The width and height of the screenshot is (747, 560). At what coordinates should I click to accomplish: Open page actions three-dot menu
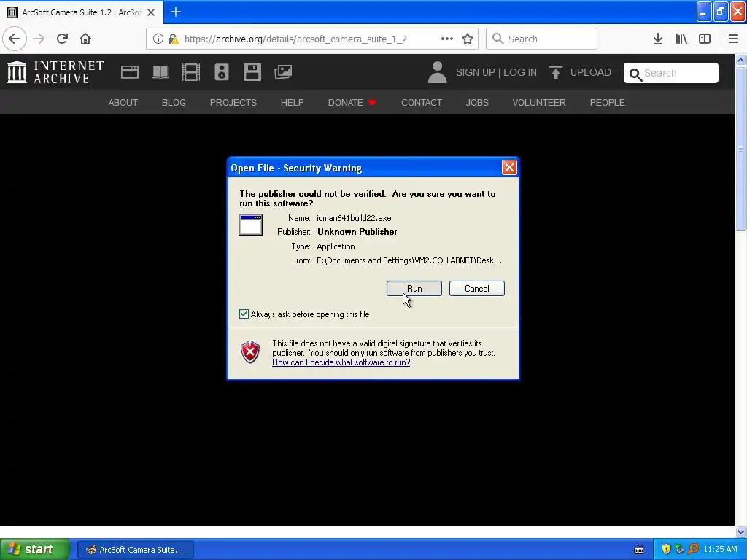pos(447,39)
